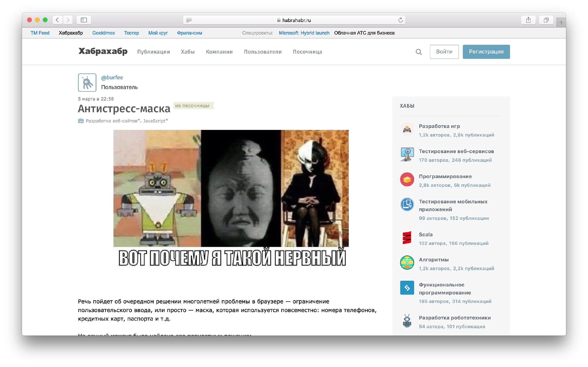The width and height of the screenshot is (588, 367).
Task: Open the @burfee profile link
Action: tap(112, 77)
